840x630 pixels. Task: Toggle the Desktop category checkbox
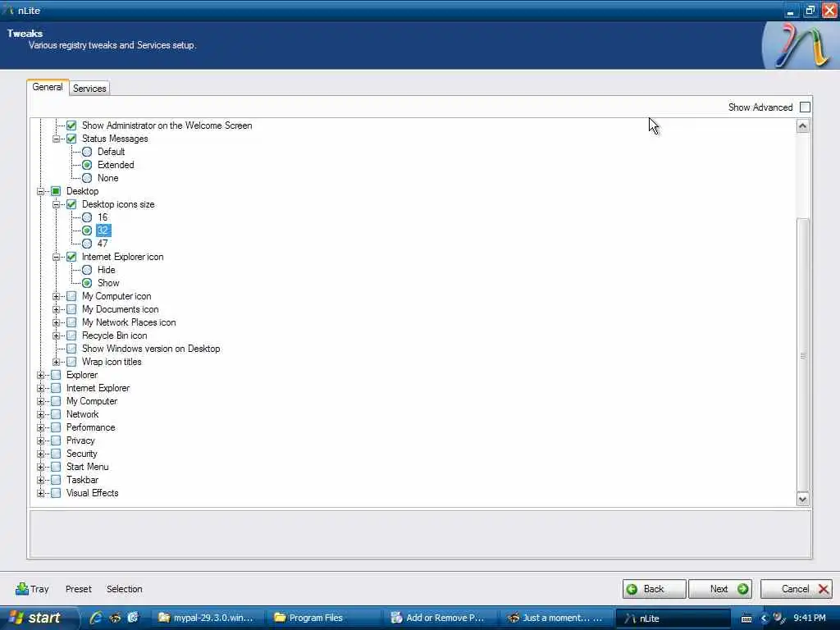56,190
